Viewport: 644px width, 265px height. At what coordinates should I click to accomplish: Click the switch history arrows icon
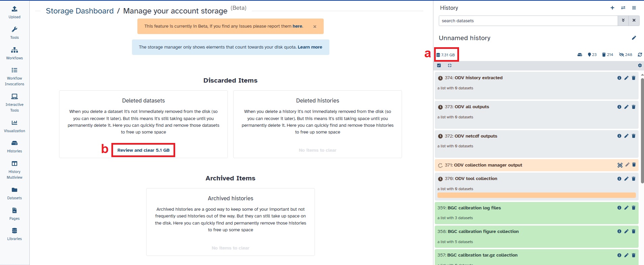coord(623,8)
